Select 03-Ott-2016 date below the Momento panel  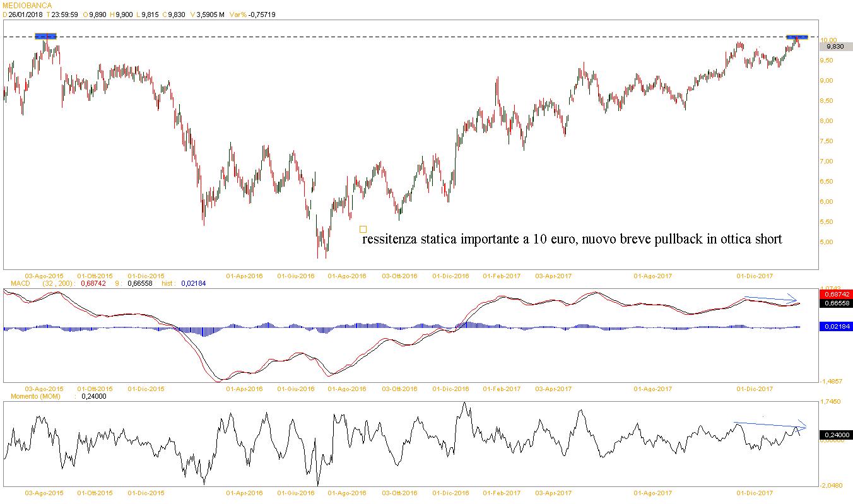[400, 493]
